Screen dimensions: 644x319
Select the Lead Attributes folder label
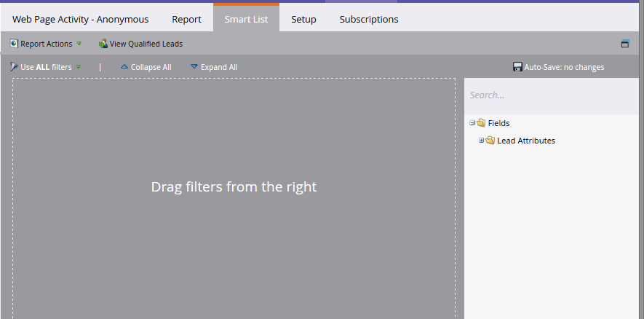coord(525,141)
